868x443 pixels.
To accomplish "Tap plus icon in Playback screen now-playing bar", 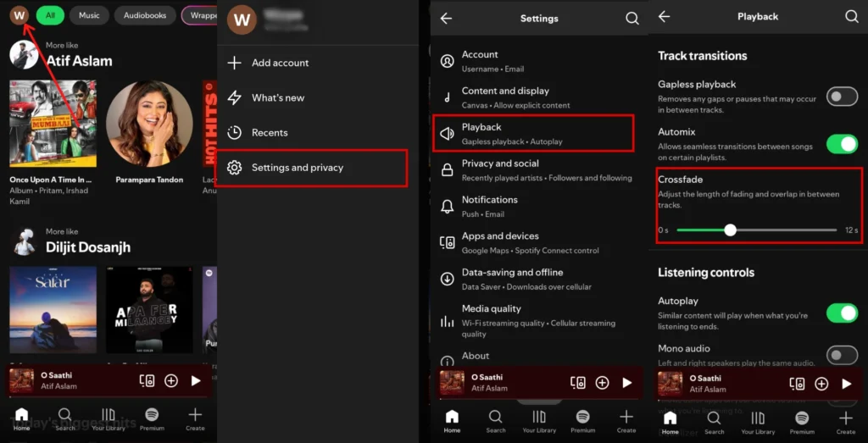I will click(821, 384).
